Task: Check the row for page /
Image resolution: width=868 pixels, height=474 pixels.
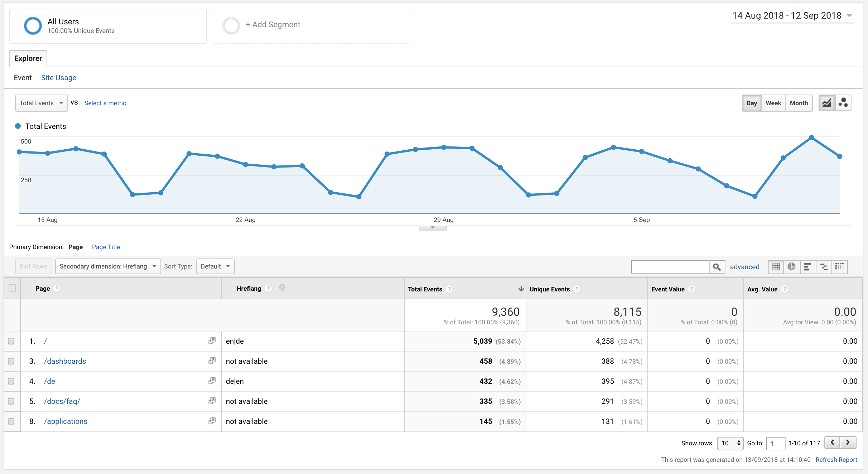Action: (11, 341)
